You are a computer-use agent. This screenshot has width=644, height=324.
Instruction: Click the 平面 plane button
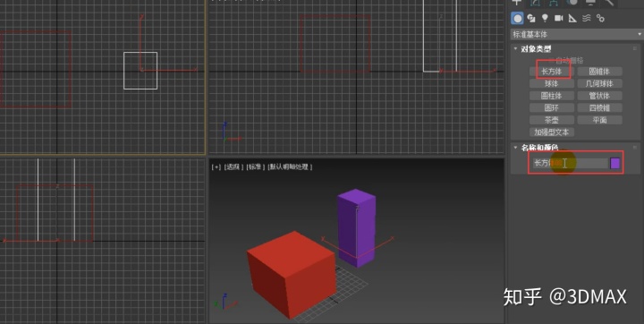tap(599, 120)
